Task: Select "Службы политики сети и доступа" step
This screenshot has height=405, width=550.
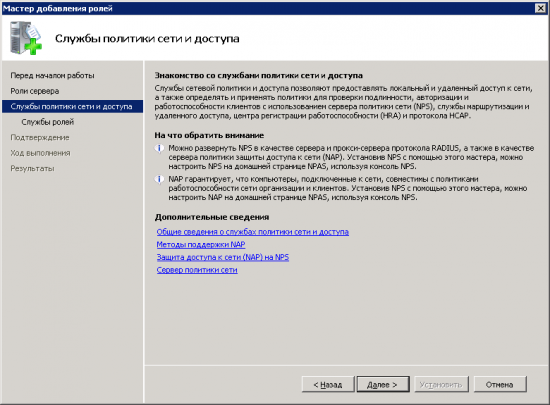Action: pos(72,107)
